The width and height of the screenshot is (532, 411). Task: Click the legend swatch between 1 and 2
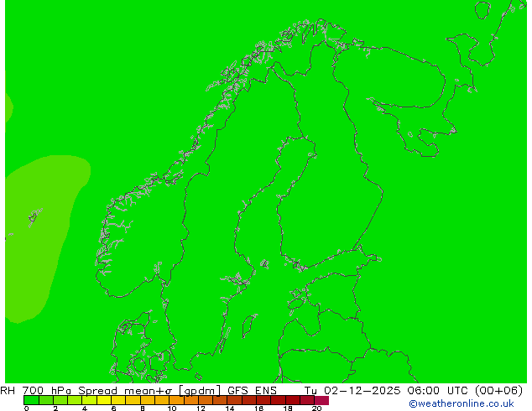[46, 400]
